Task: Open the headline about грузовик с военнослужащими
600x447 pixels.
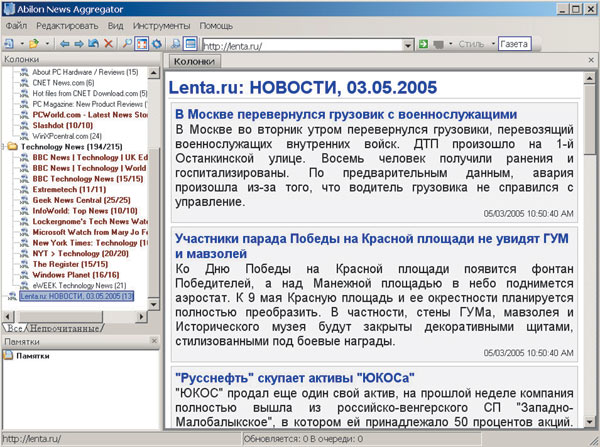Action: (x=345, y=114)
